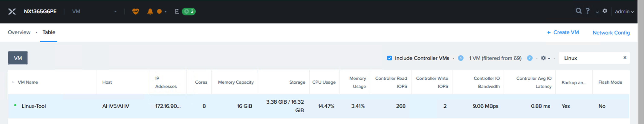Open the Network Config link

tap(611, 33)
